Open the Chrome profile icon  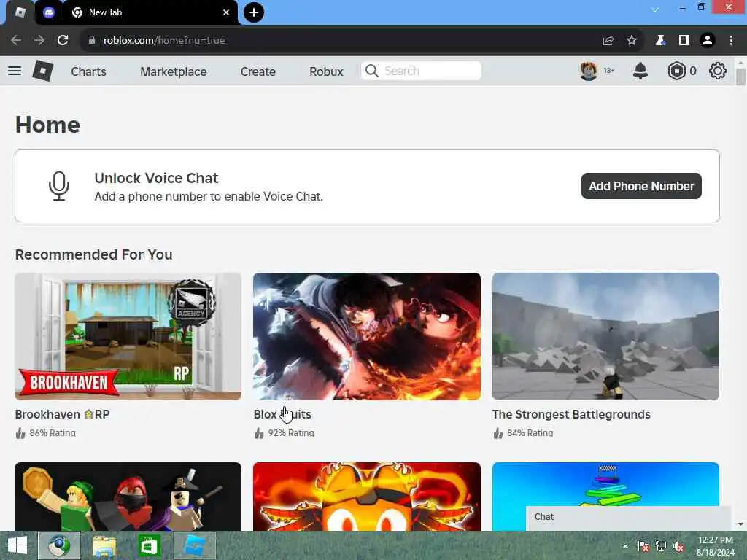point(708,41)
